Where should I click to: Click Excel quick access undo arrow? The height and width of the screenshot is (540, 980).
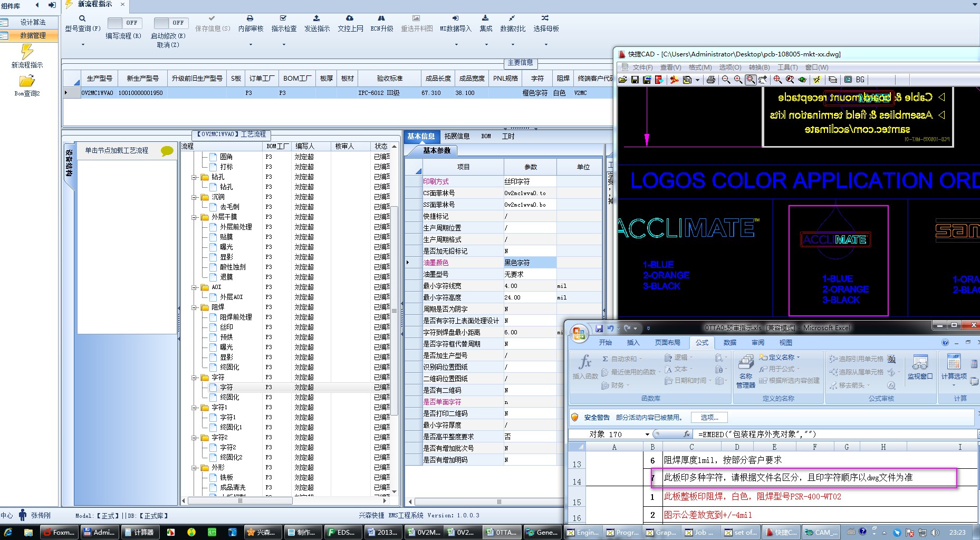pos(610,328)
